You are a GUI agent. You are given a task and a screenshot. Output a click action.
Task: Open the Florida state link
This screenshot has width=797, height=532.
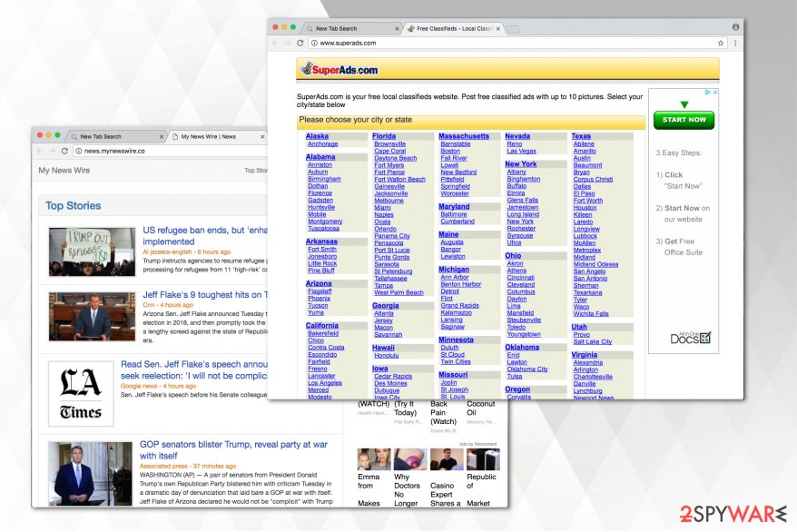point(384,136)
